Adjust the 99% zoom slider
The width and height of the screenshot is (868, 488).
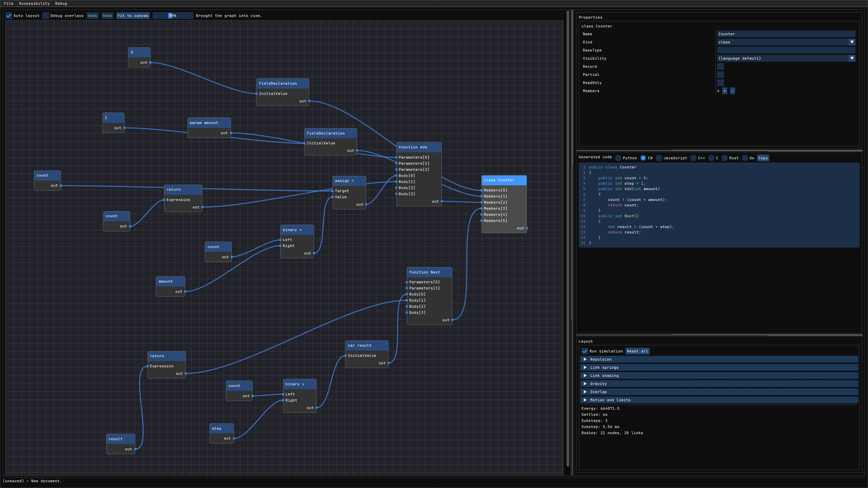[x=173, y=16]
